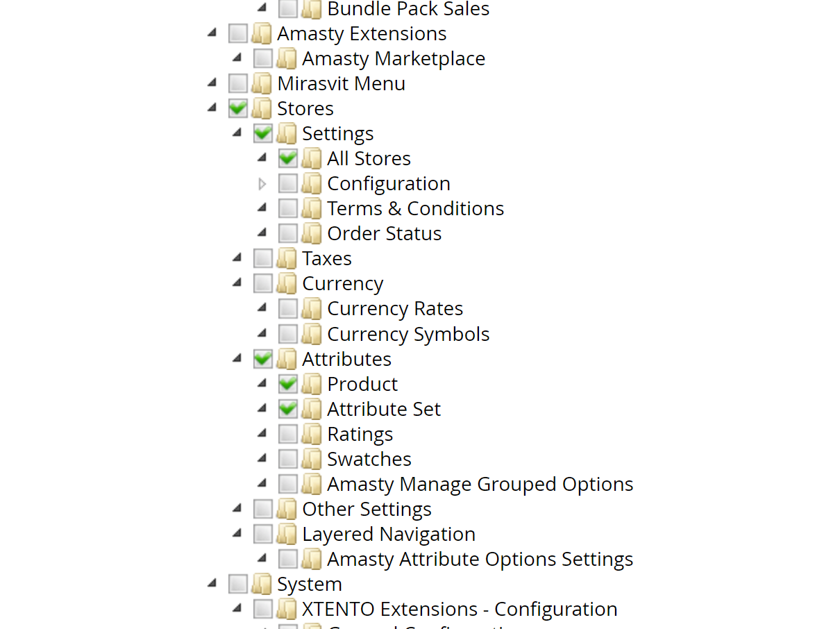Collapse the XTENTO Extensions - Configuration node
This screenshot has width=840, height=629.
[x=237, y=608]
